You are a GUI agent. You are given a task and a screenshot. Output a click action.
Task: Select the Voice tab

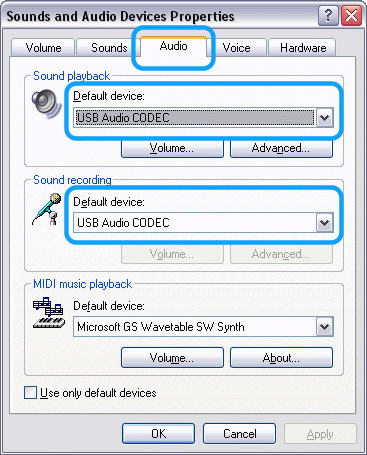pos(236,48)
